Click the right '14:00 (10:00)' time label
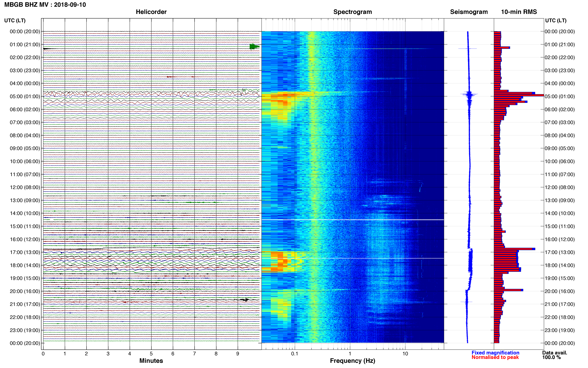The image size is (588, 368). pyautogui.click(x=560, y=213)
